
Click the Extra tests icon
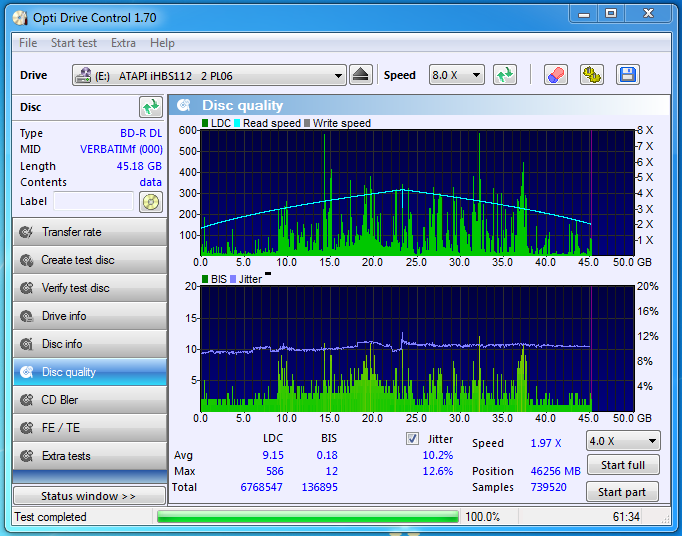26,456
